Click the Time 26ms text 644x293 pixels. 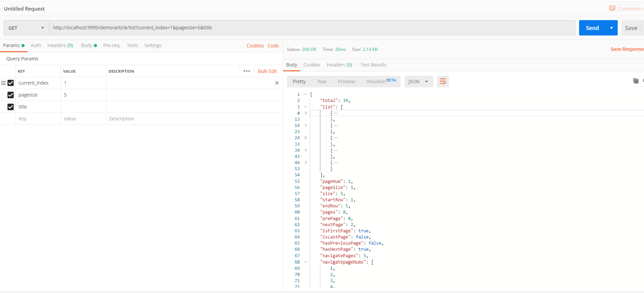(334, 49)
